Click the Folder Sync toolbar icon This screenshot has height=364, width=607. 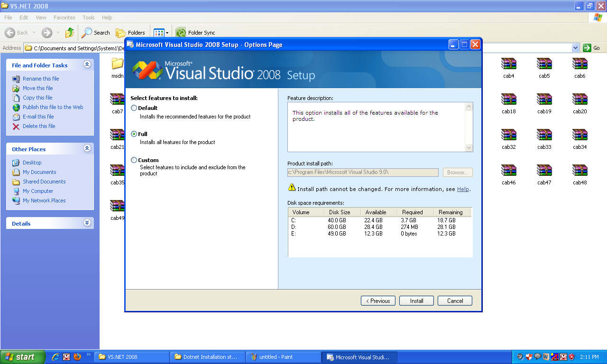[x=181, y=33]
